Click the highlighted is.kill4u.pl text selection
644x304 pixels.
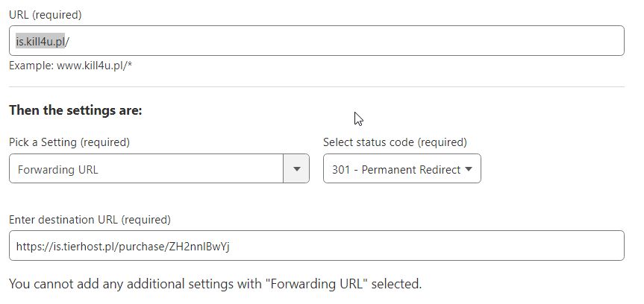(x=41, y=41)
